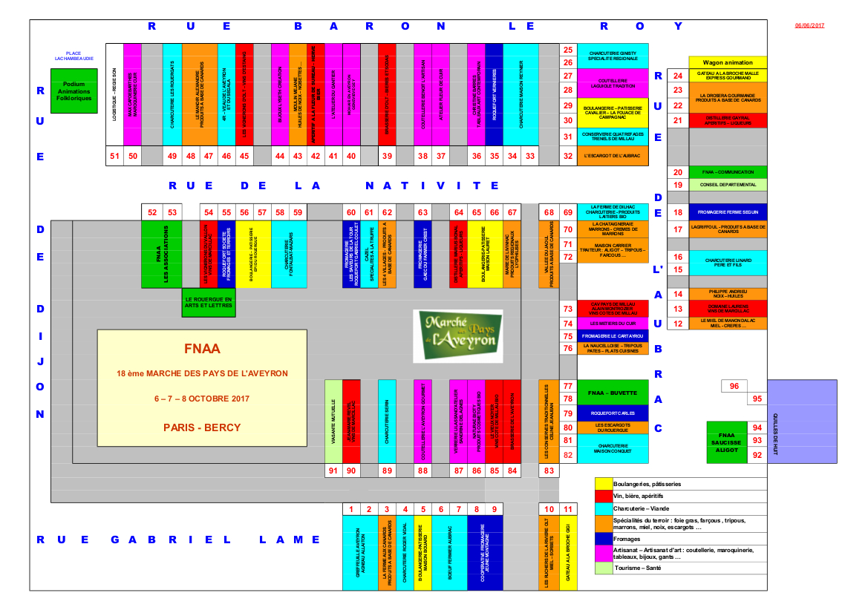Screen dimensions: 868x613
Task: Select stall number 25
Action: coord(568,50)
